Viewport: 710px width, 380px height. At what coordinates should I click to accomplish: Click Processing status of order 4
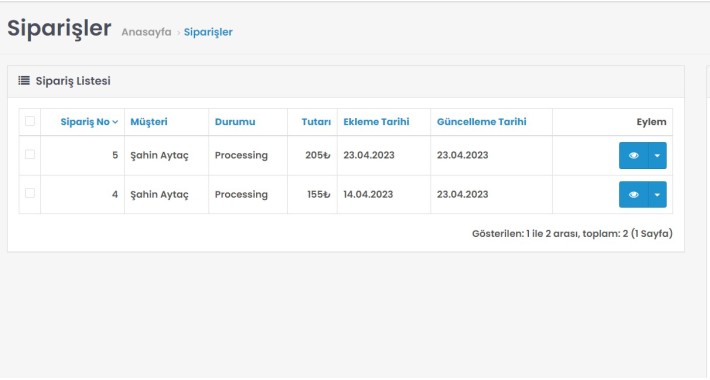click(241, 194)
